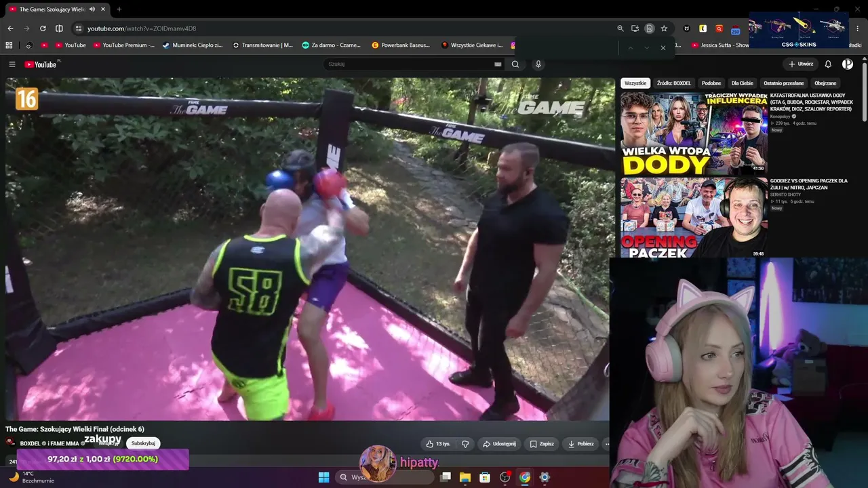Screen dimensions: 868x488
Task: Select the 'Podobne' filter chip
Action: (711, 83)
